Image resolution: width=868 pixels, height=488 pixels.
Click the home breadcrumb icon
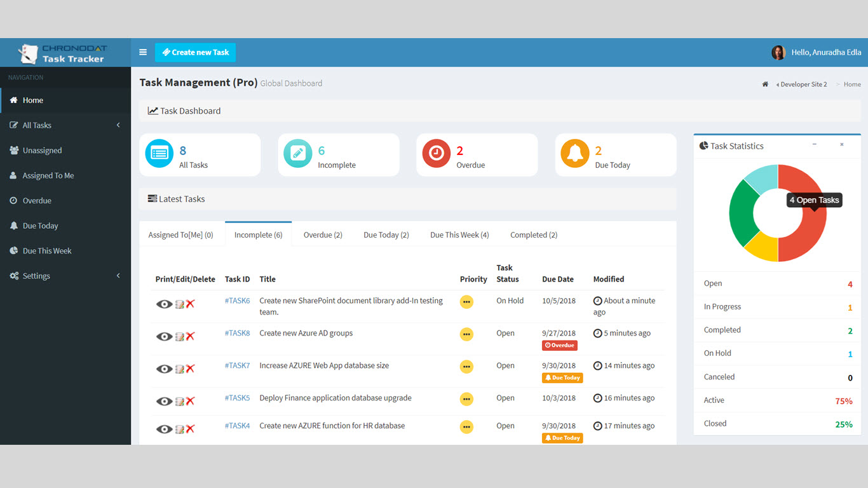tap(765, 83)
